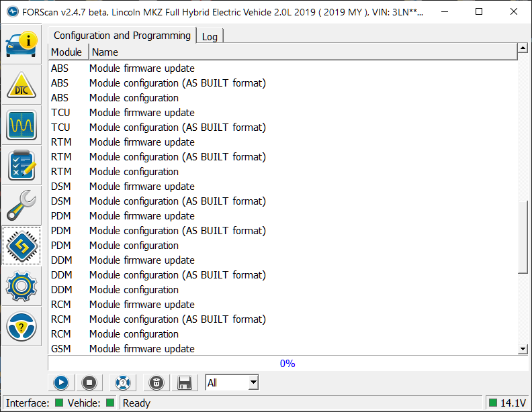532x412 pixels.
Task: Click the trash delete button in toolbar
Action: [x=157, y=383]
